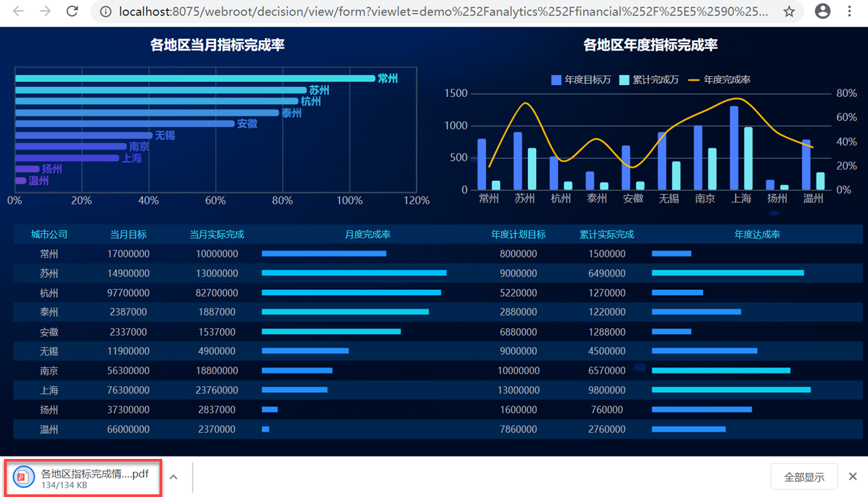
Task: Click the value 7860000 in 温州 row
Action: (518, 430)
